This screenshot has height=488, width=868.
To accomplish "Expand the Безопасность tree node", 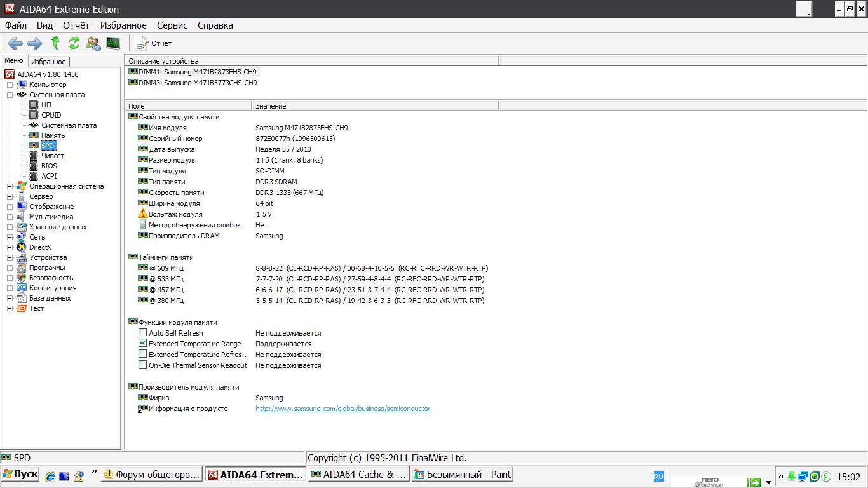I will pyautogui.click(x=10, y=278).
